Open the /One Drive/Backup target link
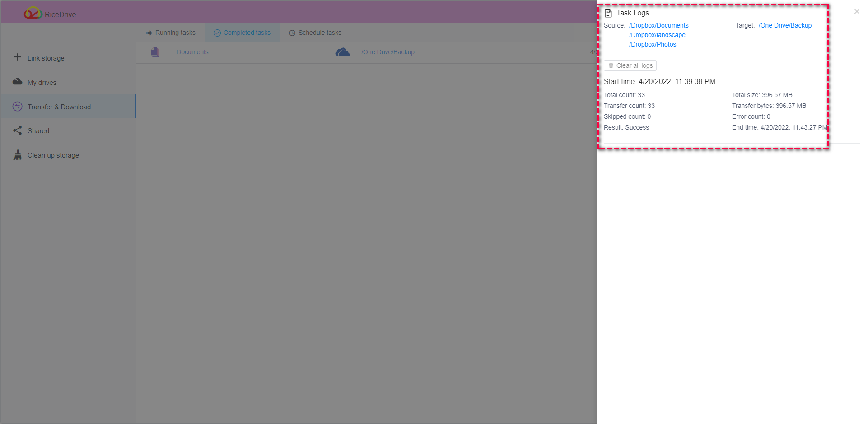This screenshot has height=424, width=868. coord(785,25)
